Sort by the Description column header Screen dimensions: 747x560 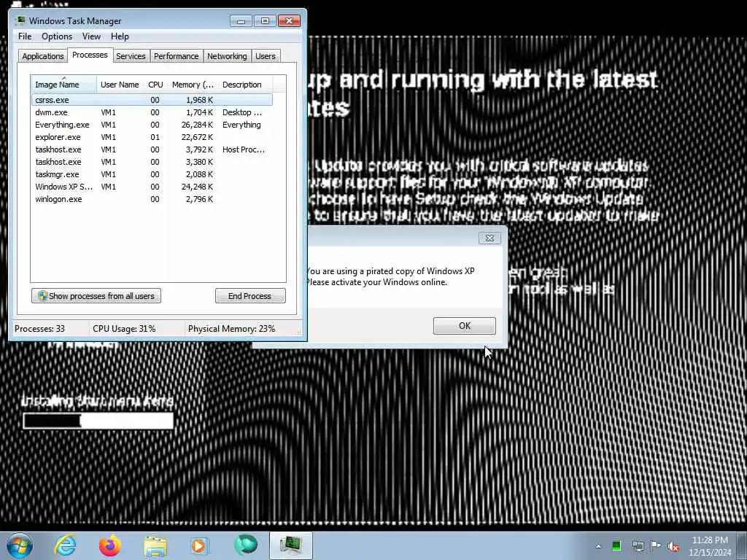[x=245, y=85]
